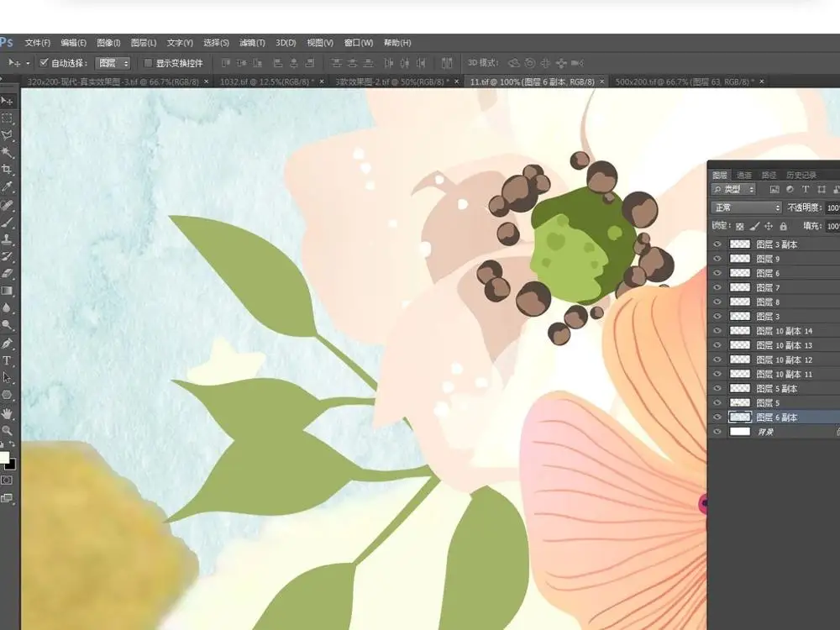Select the Crop tool
The width and height of the screenshot is (840, 630).
[8, 170]
